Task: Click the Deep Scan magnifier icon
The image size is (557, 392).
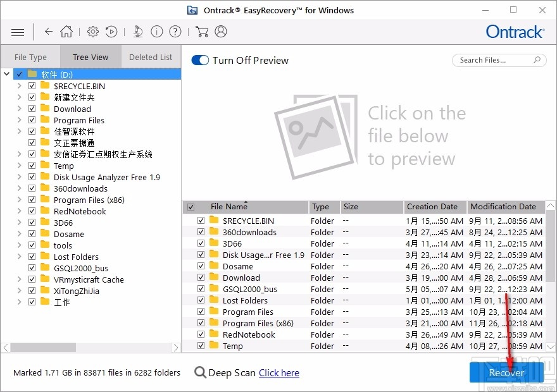Action: click(x=201, y=372)
